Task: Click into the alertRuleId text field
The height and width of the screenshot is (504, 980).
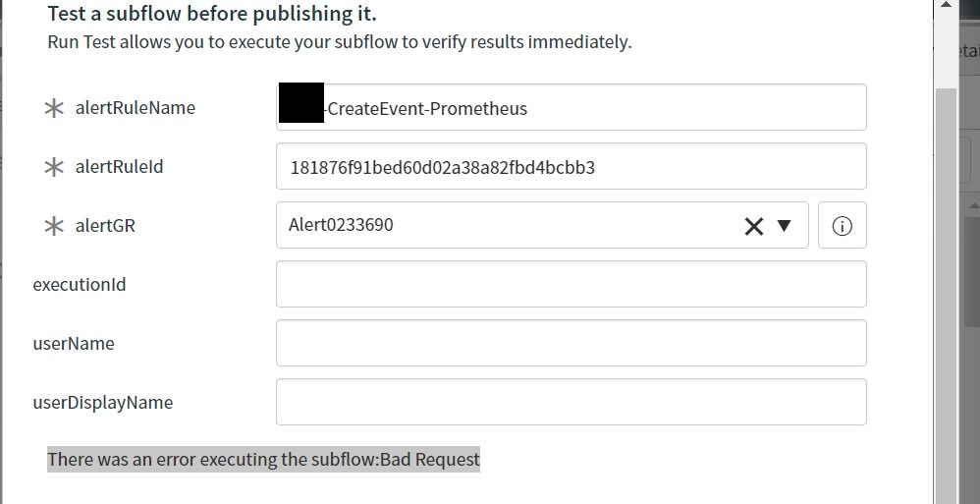Action: click(572, 166)
